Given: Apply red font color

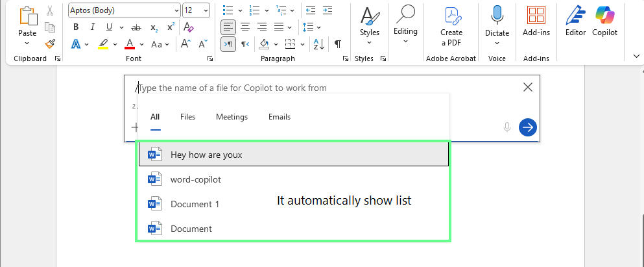Looking at the screenshot, I should tap(130, 44).
